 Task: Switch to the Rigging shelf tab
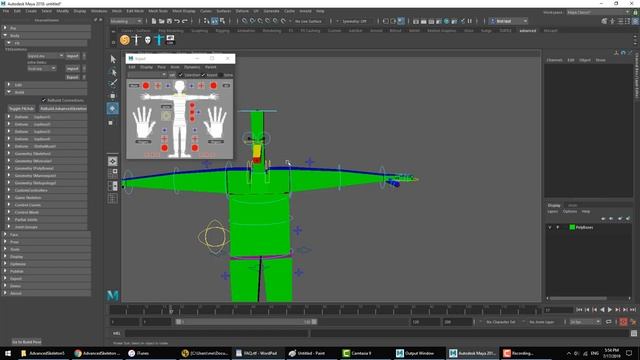click(x=222, y=31)
